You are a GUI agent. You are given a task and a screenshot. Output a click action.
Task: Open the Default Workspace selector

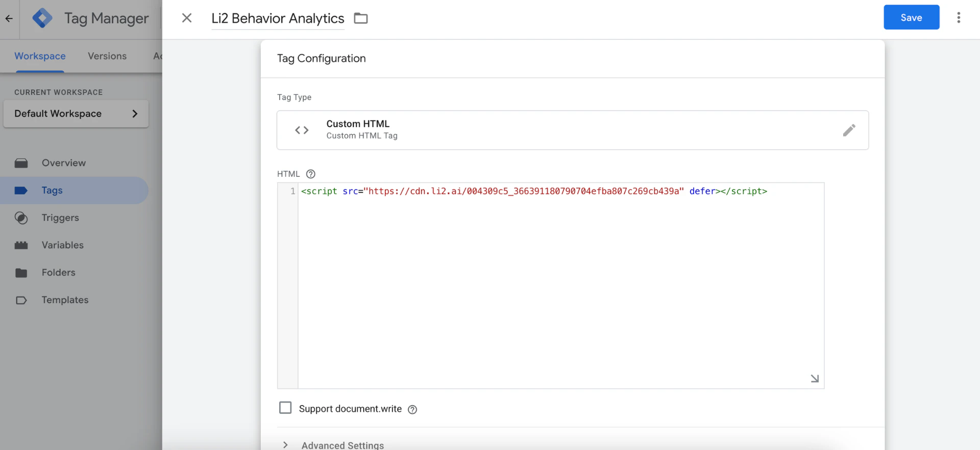coord(76,113)
